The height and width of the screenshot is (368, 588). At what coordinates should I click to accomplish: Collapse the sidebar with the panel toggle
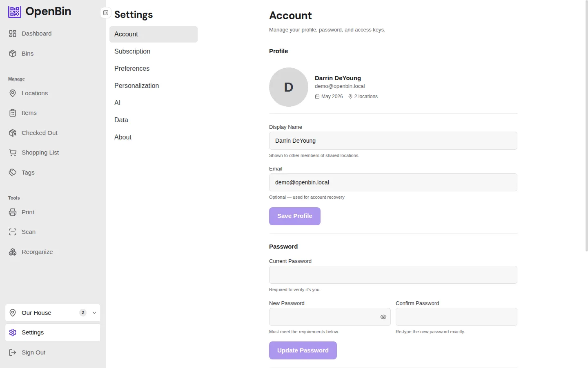106,13
